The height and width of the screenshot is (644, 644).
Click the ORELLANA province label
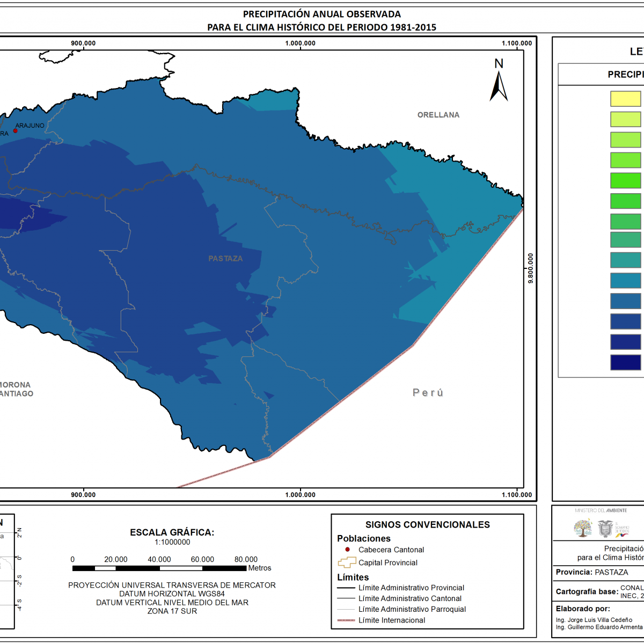(438, 115)
